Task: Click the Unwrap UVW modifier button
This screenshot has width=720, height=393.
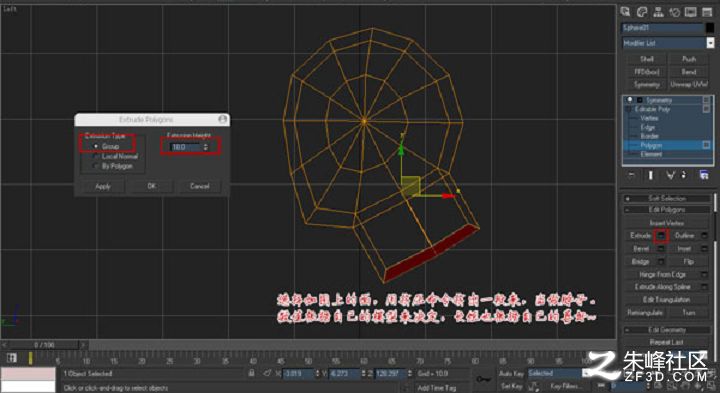Action: [x=689, y=84]
